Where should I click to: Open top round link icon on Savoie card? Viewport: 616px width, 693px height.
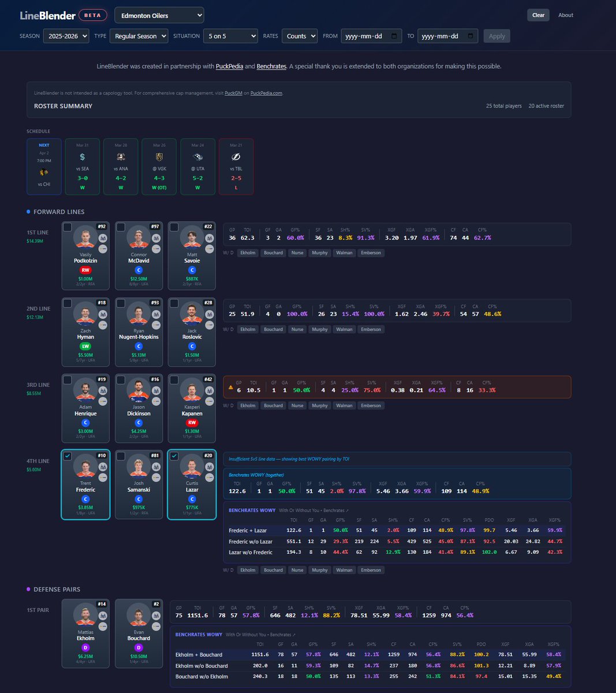[209, 238]
